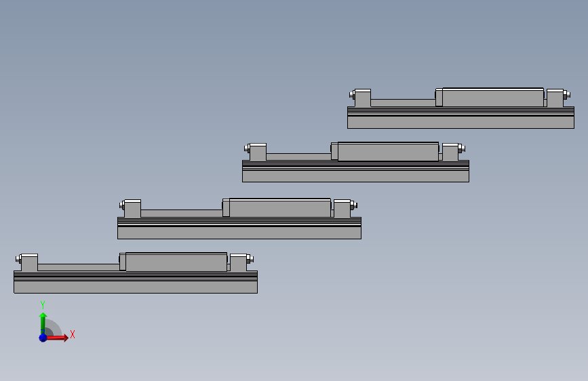Image resolution: width=588 pixels, height=381 pixels.
Task: Click the blue Z axis ball at the triad origin
Action: tap(43, 338)
